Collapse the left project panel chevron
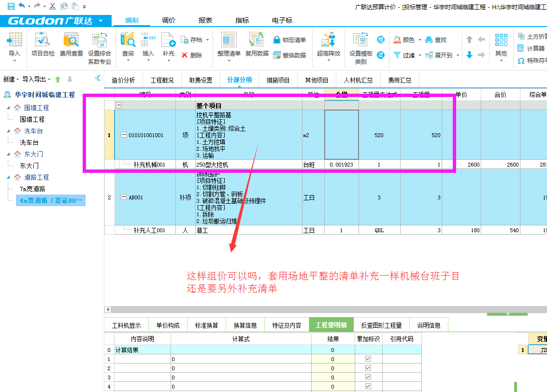547x392 pixels. point(98,78)
